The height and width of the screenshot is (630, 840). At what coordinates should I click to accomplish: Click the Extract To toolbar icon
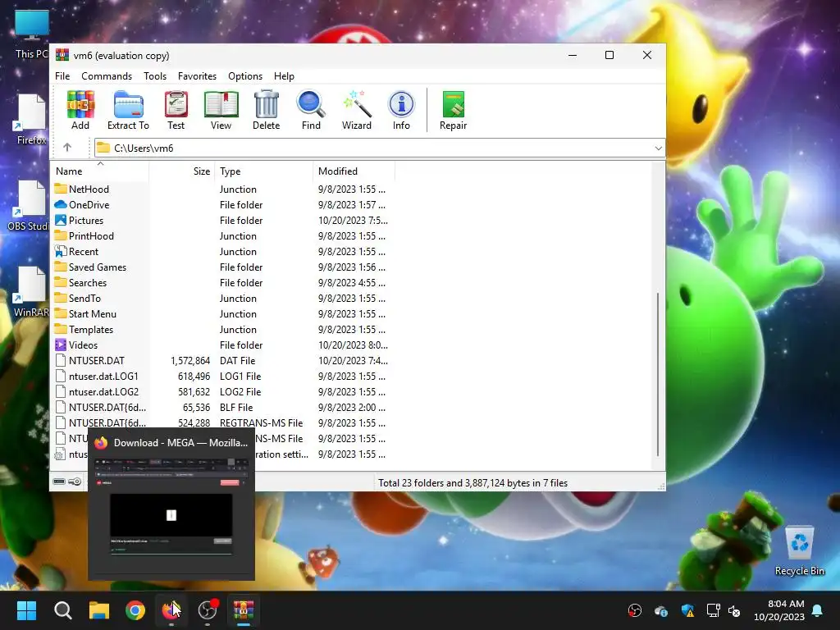128,111
